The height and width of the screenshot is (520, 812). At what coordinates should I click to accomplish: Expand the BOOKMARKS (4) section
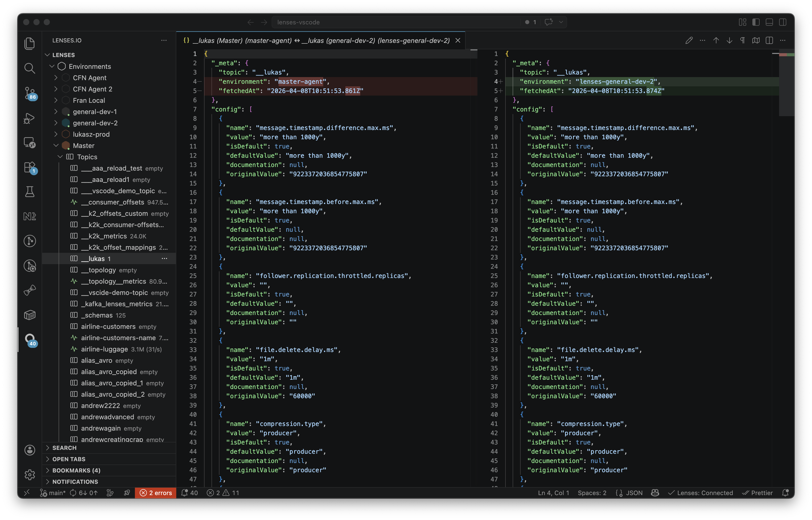coord(109,470)
